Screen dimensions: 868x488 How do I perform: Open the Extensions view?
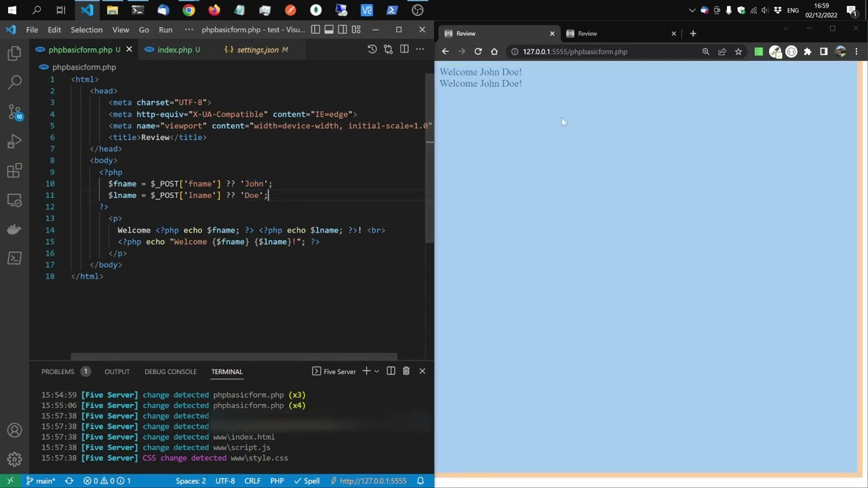pyautogui.click(x=14, y=171)
